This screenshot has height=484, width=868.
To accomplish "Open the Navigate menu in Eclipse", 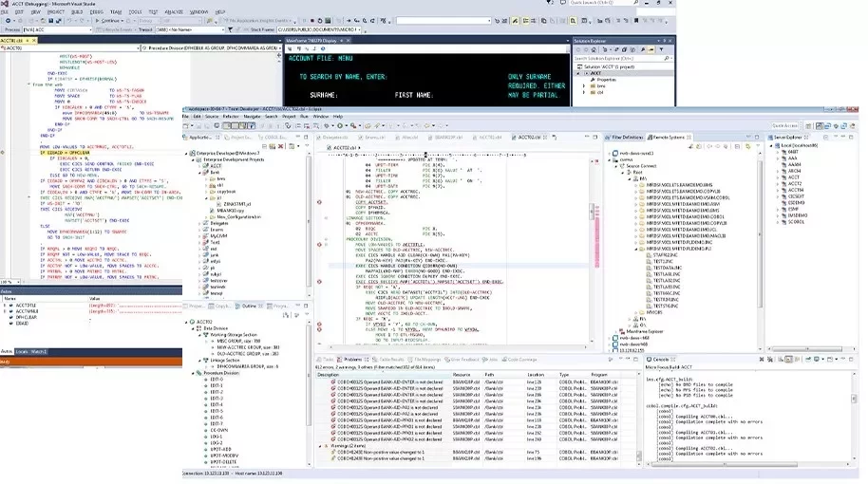I will (252, 117).
